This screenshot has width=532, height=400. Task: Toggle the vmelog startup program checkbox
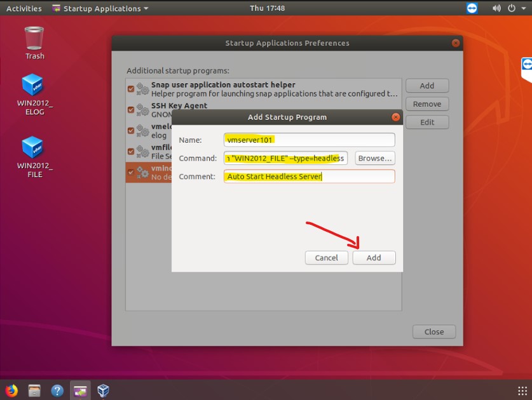[131, 130]
